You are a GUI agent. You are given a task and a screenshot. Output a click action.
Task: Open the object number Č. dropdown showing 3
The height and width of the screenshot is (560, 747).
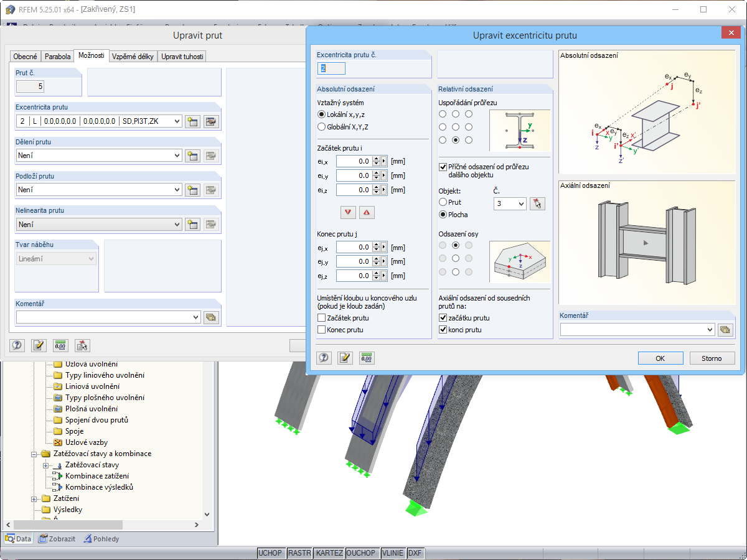521,203
